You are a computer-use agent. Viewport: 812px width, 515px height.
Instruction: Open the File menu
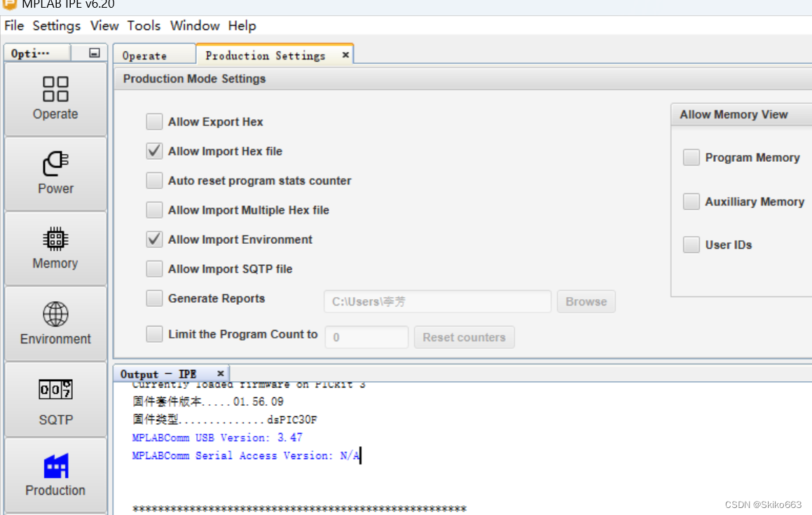14,25
